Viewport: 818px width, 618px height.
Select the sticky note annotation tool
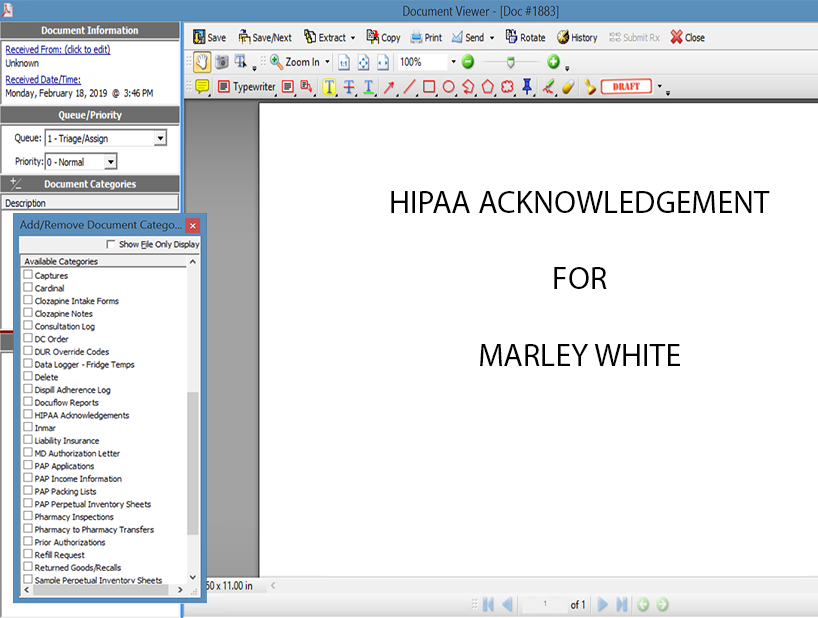(x=202, y=87)
